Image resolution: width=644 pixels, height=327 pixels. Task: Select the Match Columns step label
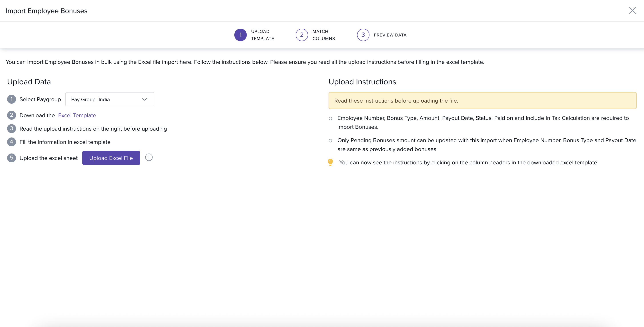click(x=323, y=35)
